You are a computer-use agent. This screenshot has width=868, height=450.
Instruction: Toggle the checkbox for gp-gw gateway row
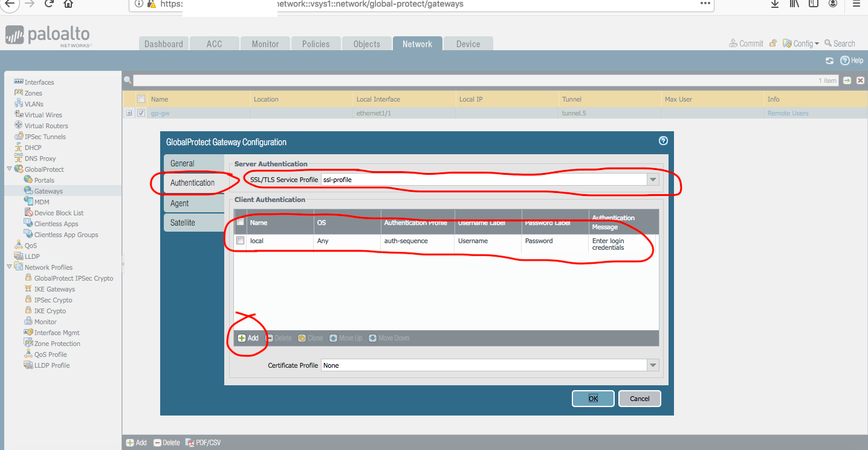[141, 113]
